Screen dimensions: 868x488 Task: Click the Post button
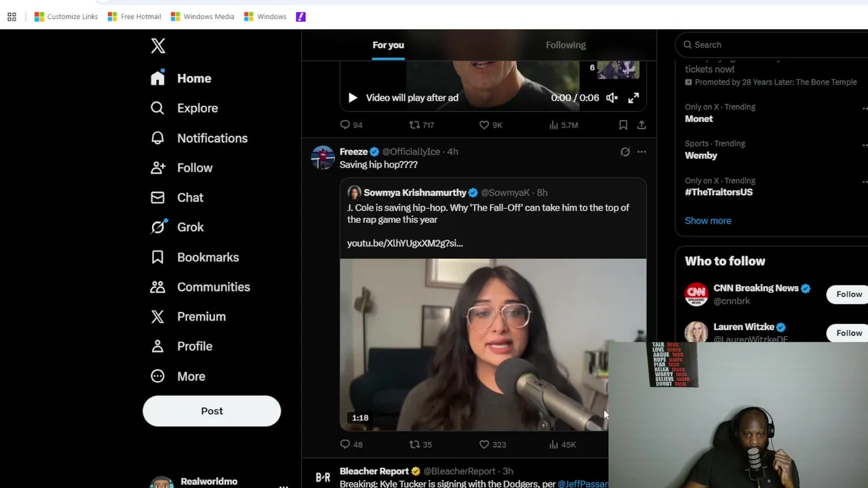point(212,411)
